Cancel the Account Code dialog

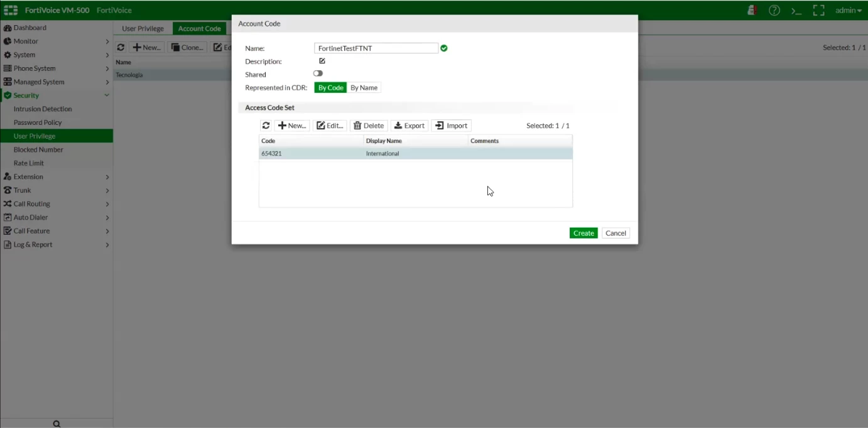pos(616,233)
